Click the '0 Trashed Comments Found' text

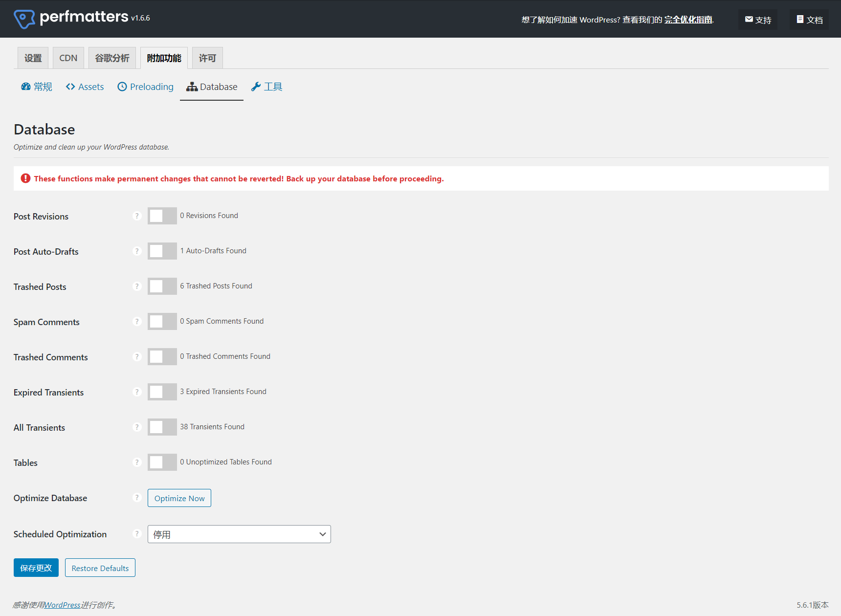coord(225,356)
